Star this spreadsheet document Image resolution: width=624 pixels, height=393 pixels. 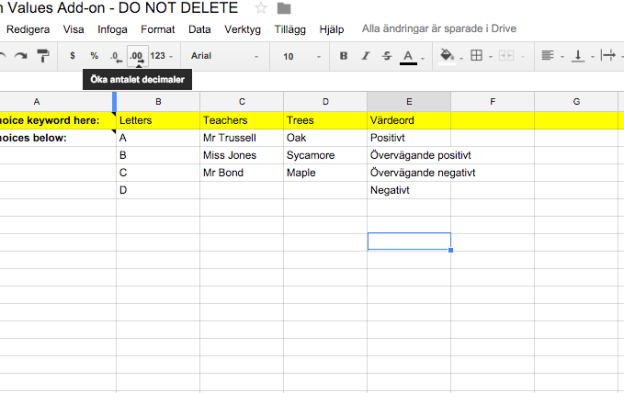261,8
